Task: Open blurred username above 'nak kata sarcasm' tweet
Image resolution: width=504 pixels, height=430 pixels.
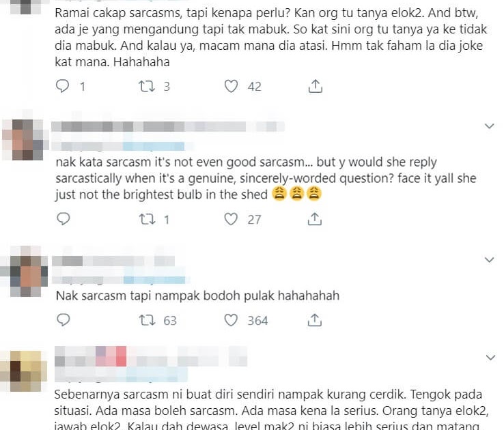Action: (168, 126)
